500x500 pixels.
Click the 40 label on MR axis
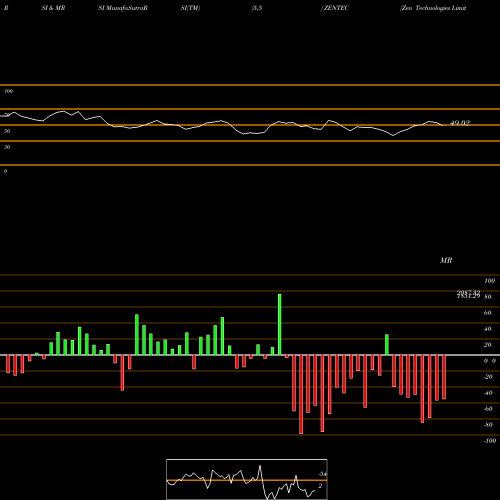[487, 329]
